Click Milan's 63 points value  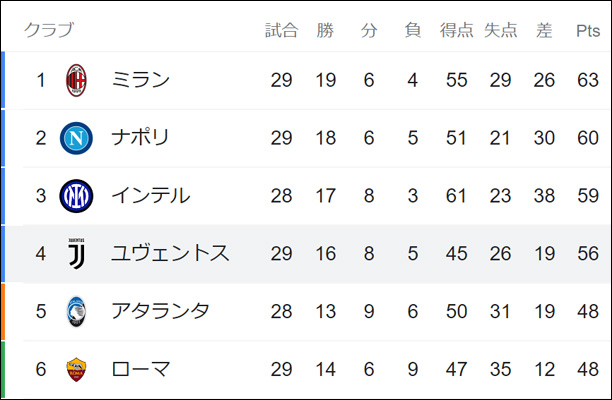588,80
